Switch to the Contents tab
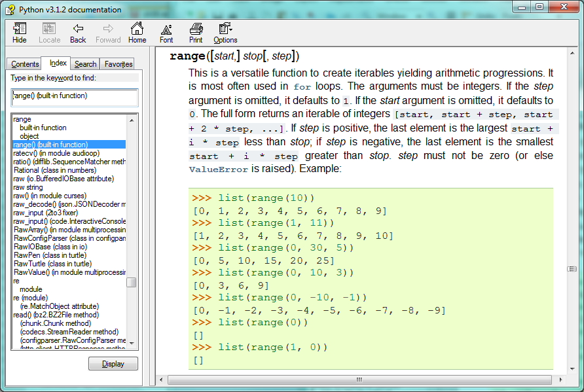Screen dimensions: 584x392 [25, 64]
